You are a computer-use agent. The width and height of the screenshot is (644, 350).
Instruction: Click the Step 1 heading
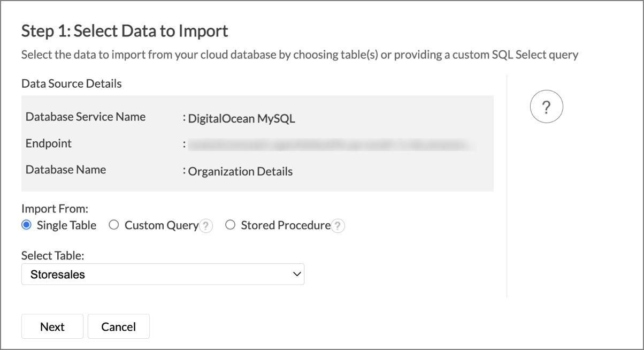124,31
